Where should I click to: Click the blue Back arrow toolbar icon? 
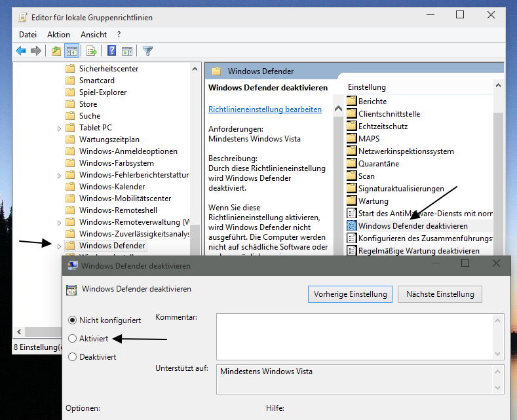(x=21, y=51)
